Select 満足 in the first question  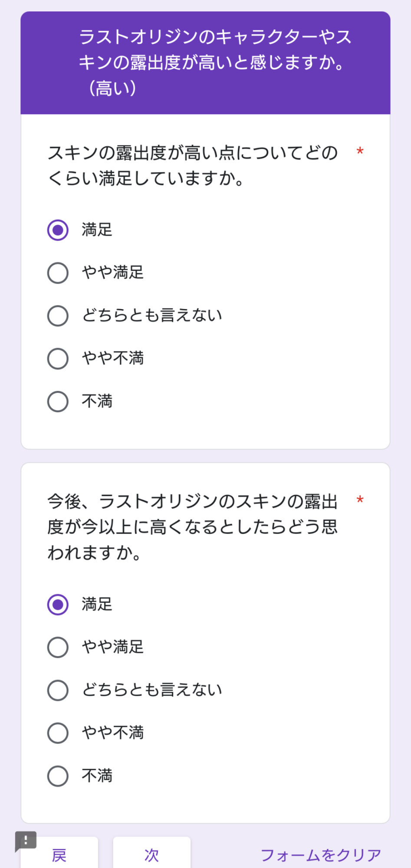58,230
